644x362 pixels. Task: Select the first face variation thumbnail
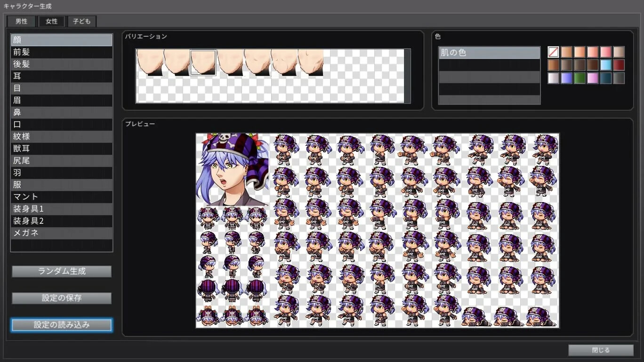[150, 63]
